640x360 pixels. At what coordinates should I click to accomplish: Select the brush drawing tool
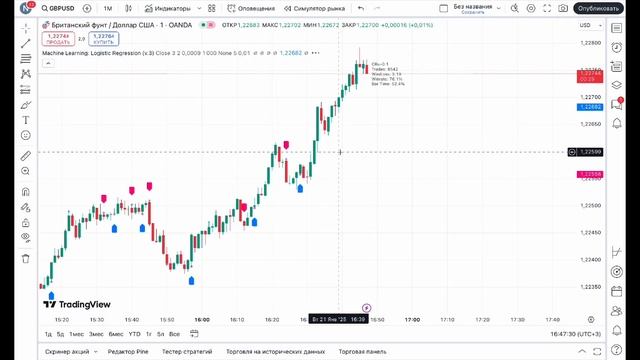point(26,105)
